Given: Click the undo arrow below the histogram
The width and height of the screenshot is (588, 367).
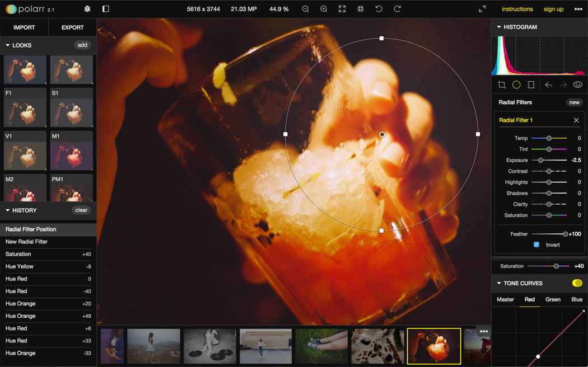Looking at the screenshot, I should pyautogui.click(x=549, y=85).
